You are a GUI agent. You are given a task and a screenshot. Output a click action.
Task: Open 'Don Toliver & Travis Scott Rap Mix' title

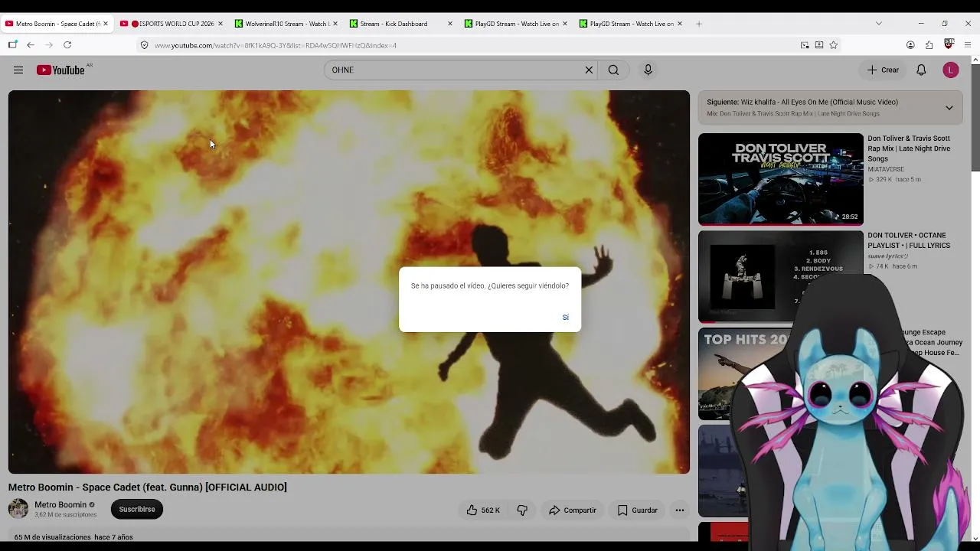point(909,148)
